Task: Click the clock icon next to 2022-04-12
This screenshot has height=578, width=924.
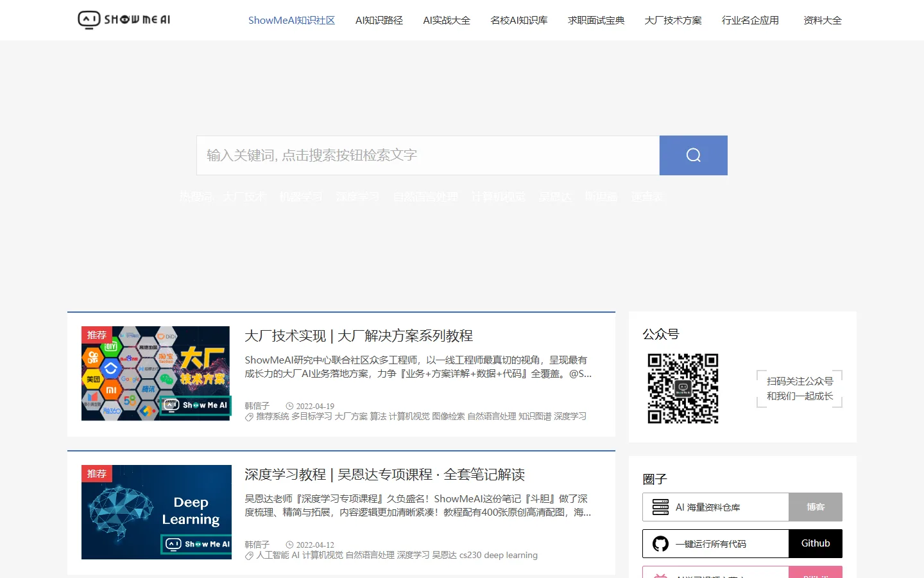Action: (289, 545)
